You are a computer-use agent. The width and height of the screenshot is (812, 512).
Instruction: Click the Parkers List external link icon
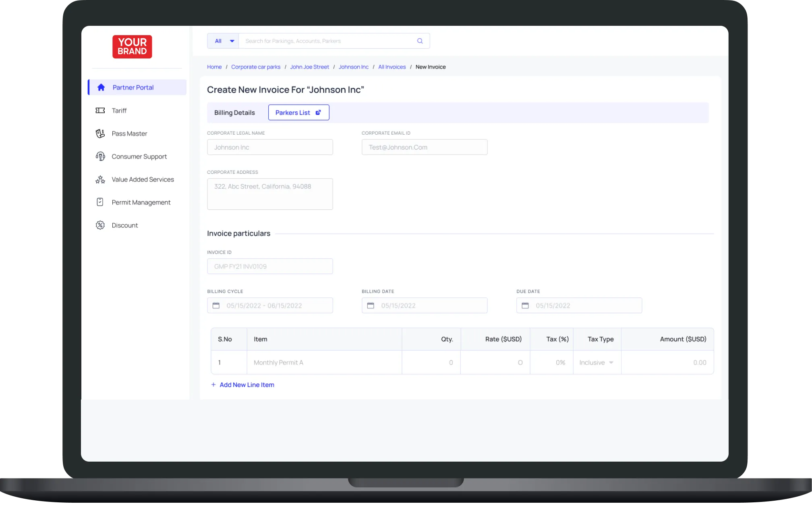tap(318, 112)
